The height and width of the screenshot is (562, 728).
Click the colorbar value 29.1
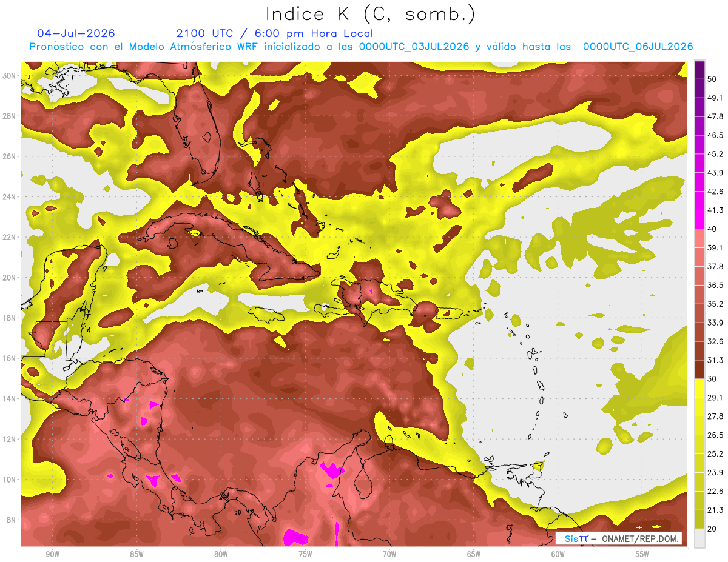coord(715,398)
